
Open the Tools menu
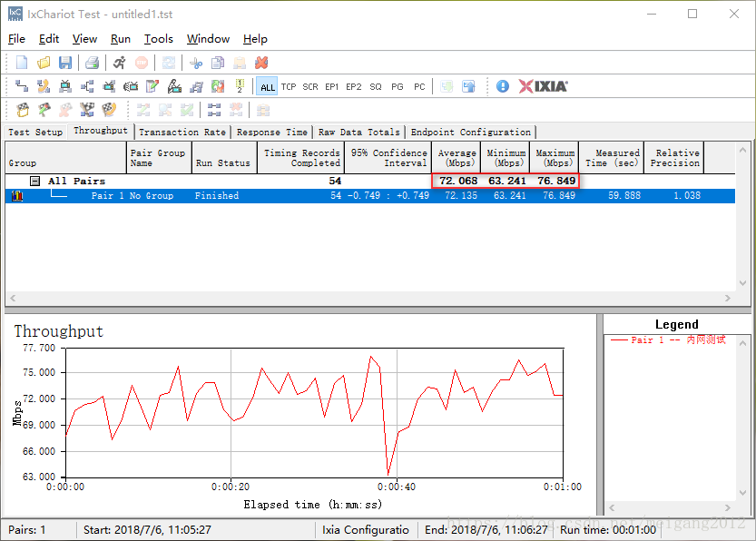[159, 39]
